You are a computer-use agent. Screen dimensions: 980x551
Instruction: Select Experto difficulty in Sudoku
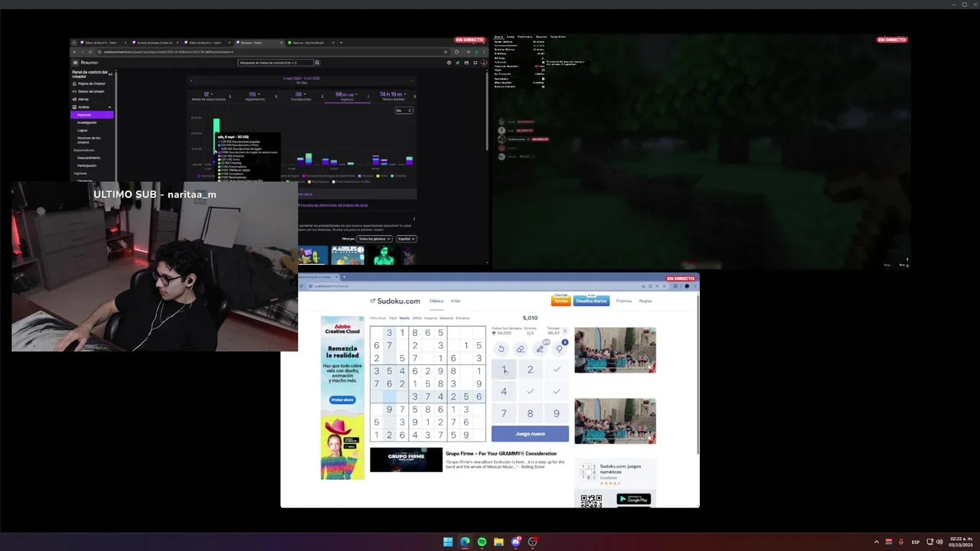[x=431, y=318]
